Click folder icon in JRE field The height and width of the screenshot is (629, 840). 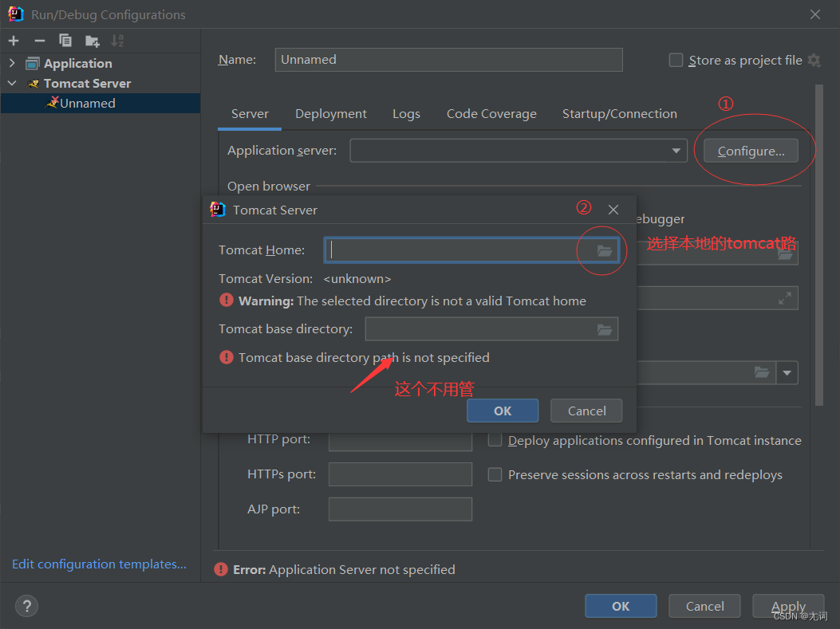pos(762,372)
